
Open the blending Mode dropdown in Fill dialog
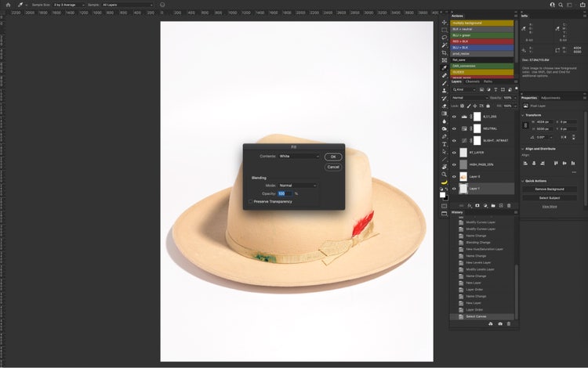tap(298, 185)
